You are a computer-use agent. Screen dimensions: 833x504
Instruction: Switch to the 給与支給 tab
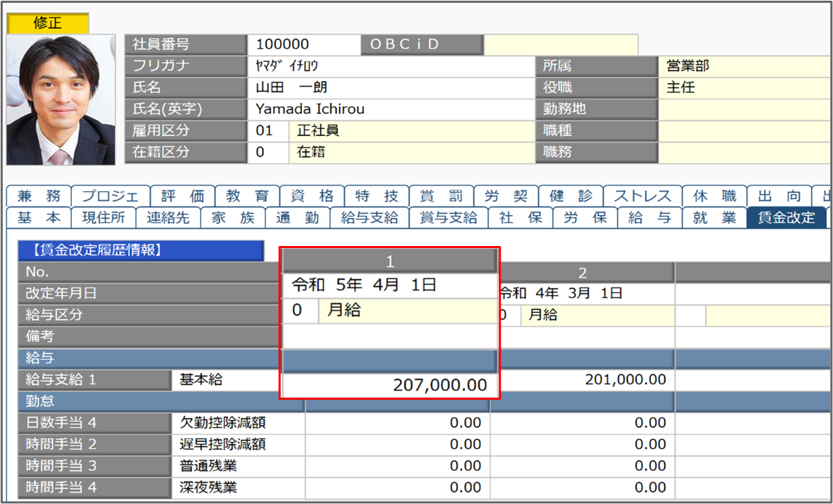(370, 218)
